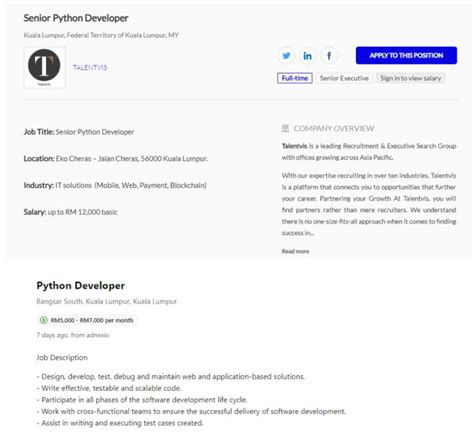
Task: Open the TALENTVIS company link
Action: tap(90, 68)
